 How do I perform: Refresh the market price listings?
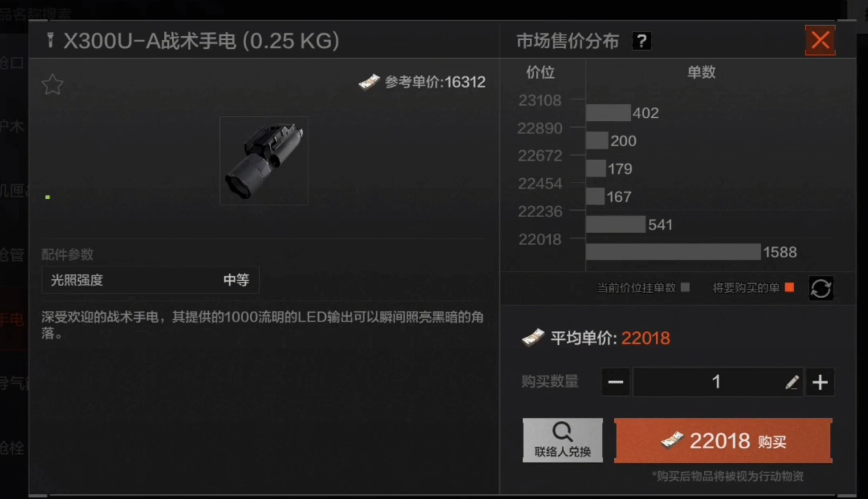[x=821, y=288]
